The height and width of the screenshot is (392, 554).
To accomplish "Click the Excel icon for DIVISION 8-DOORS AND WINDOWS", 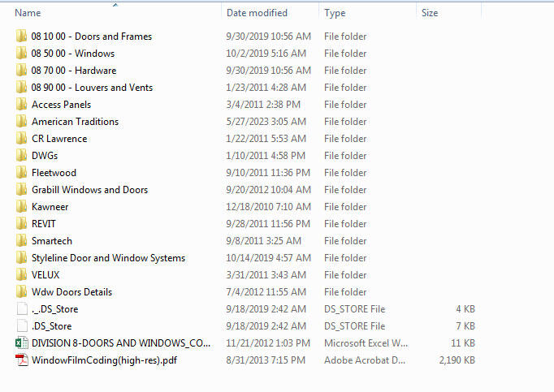I will coord(22,343).
